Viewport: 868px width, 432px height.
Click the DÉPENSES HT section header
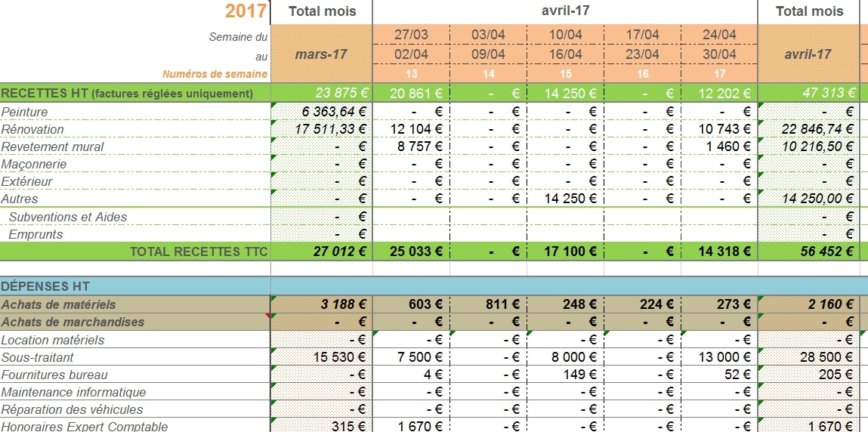coord(45,286)
